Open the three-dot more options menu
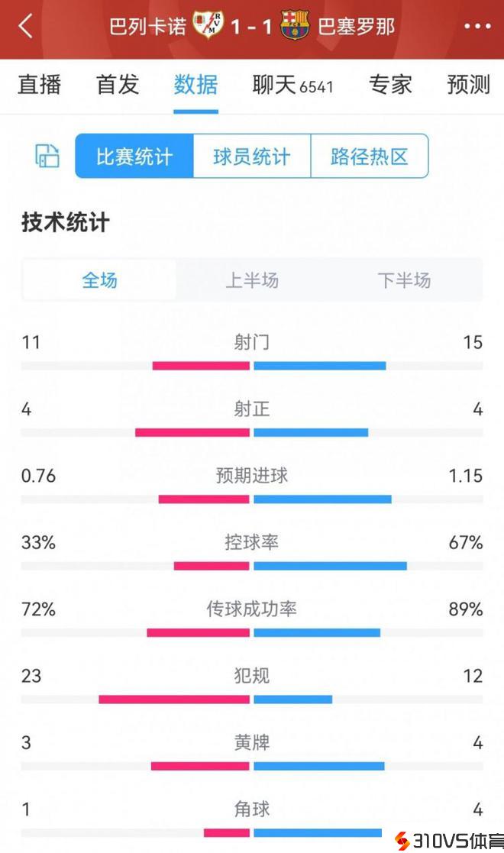The width and height of the screenshot is (504, 853). pos(477,27)
